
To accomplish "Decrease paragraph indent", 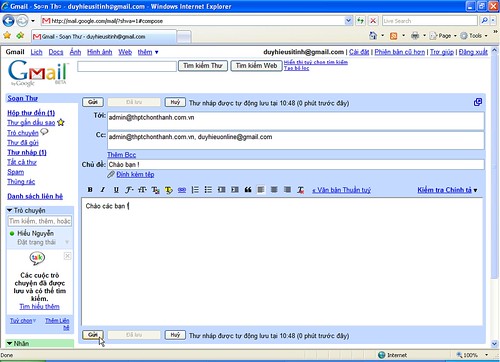I will click(221, 190).
